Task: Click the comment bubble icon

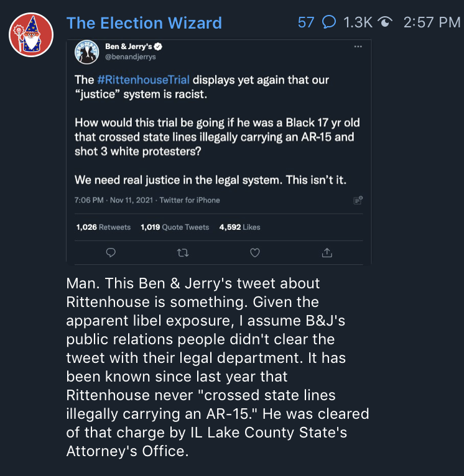Action: click(x=330, y=22)
